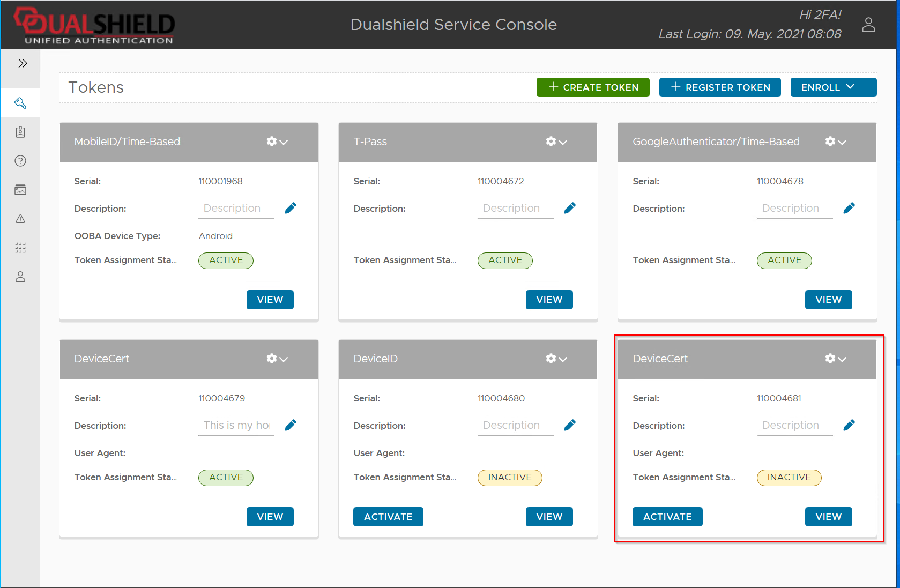This screenshot has height=588, width=900.
Task: Click the warning triangle sidebar icon
Action: tap(20, 219)
